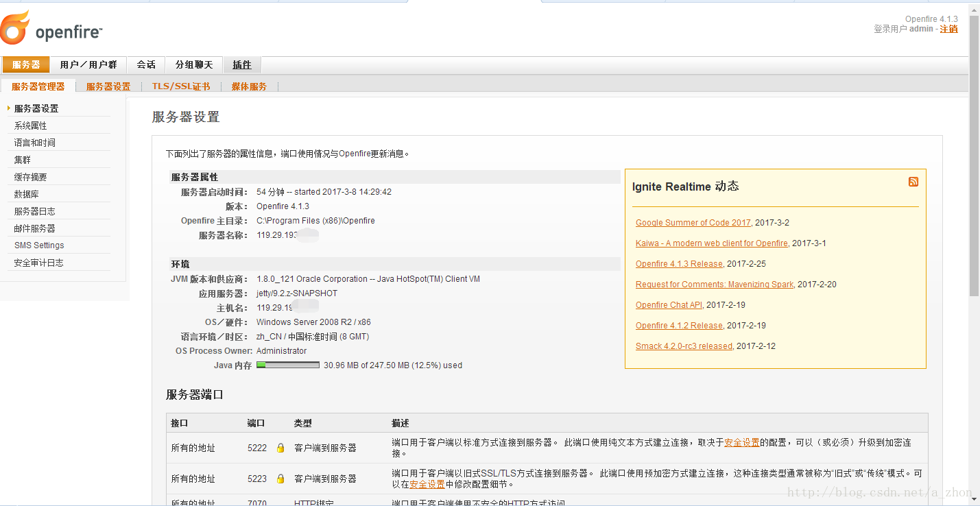Select the 服务器管理器 sub-tab

38,86
